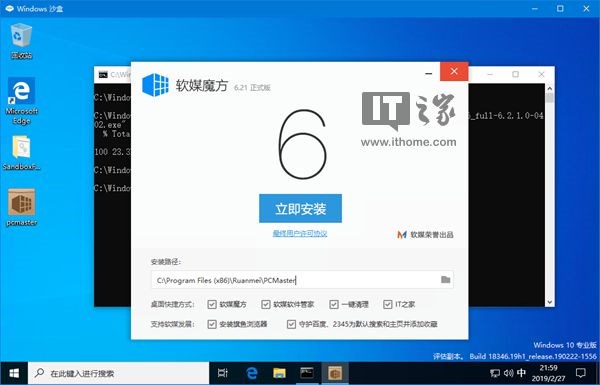Disable the browser install checkbox
The height and width of the screenshot is (385, 600).
pyautogui.click(x=212, y=324)
